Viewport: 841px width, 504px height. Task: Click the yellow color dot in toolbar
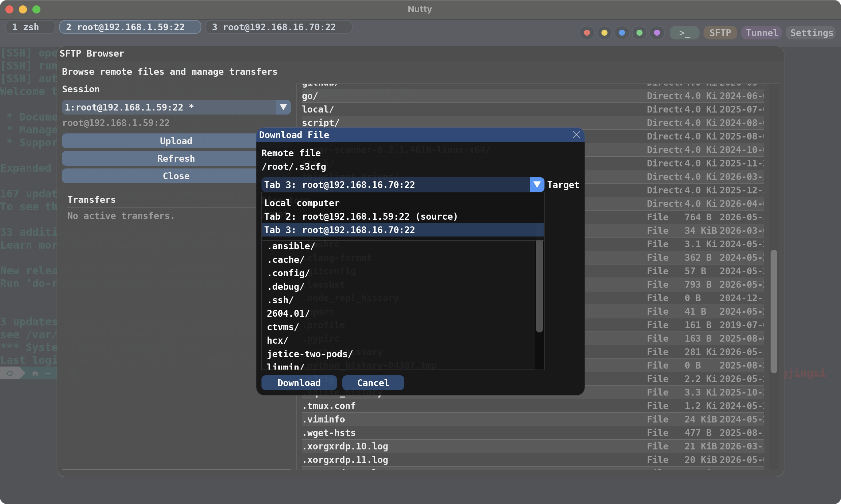tap(604, 33)
